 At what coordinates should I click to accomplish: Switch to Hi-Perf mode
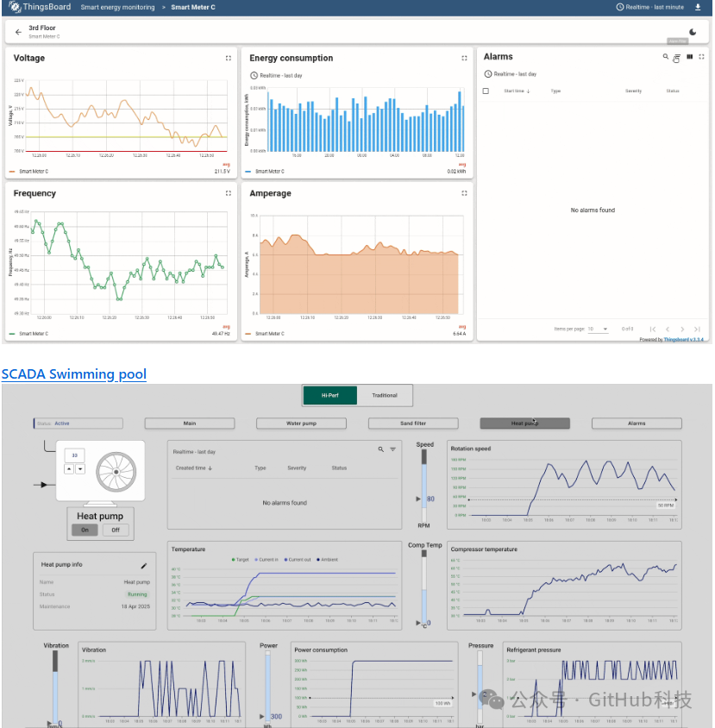(x=330, y=396)
